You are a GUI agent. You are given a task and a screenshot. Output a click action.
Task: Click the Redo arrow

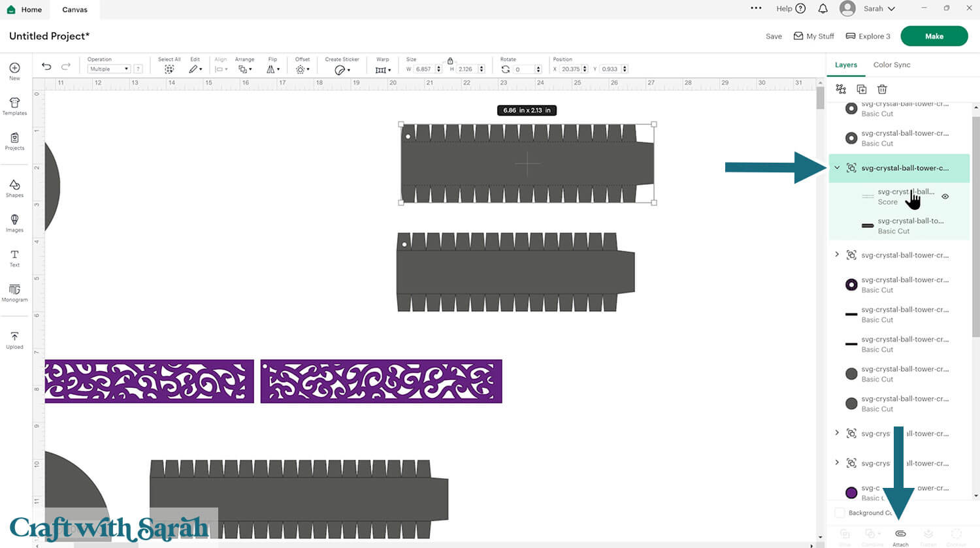(x=65, y=67)
